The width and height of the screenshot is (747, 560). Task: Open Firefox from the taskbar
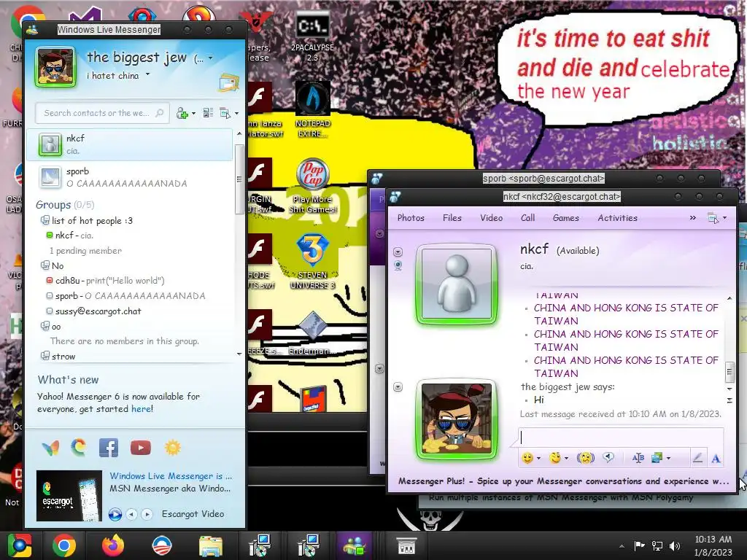click(x=113, y=545)
